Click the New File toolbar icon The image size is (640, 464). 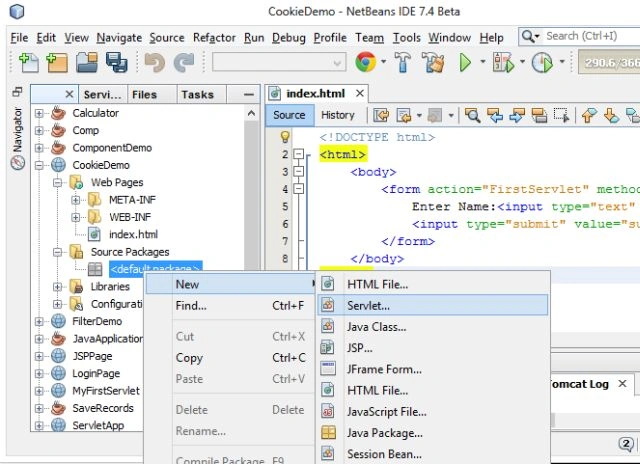point(29,62)
